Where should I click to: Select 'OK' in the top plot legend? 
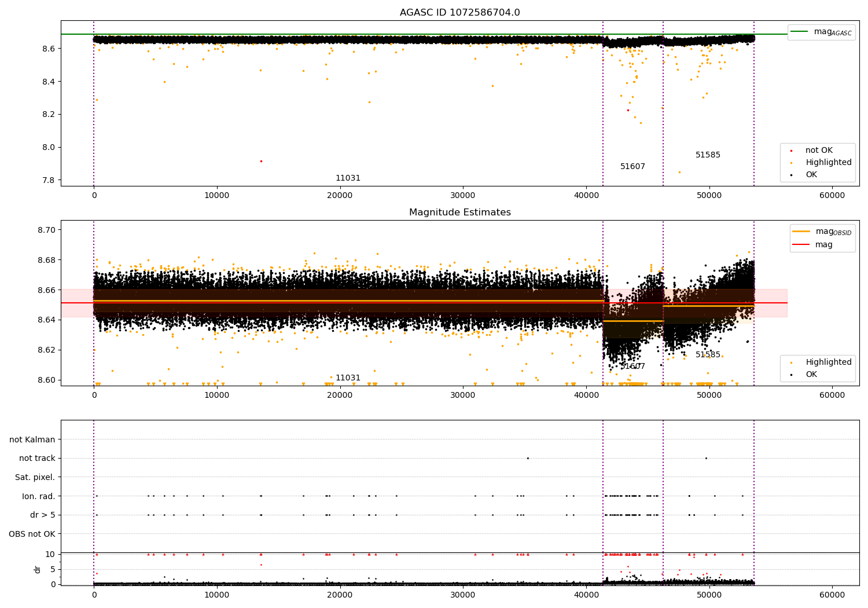(x=811, y=175)
